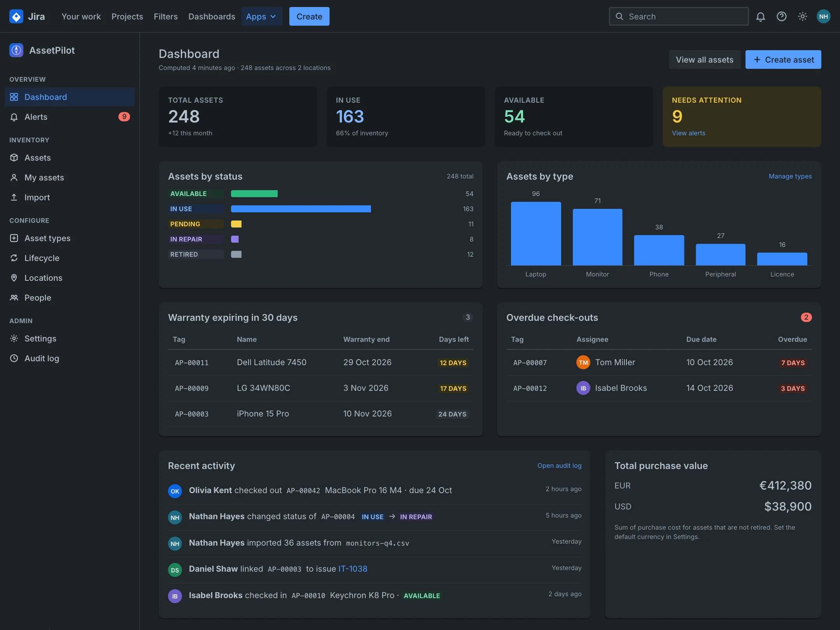The image size is (840, 630).
Task: Click the People group icon
Action: [14, 297]
